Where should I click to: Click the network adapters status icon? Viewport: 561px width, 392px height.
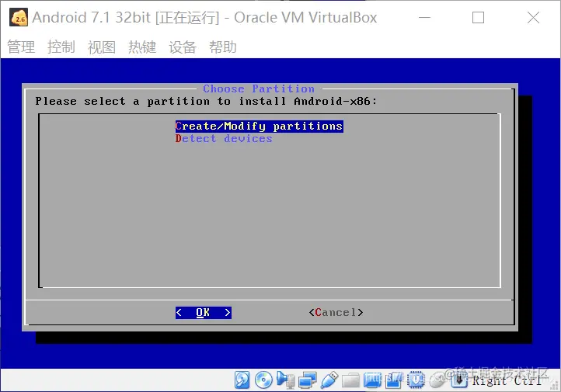[308, 380]
